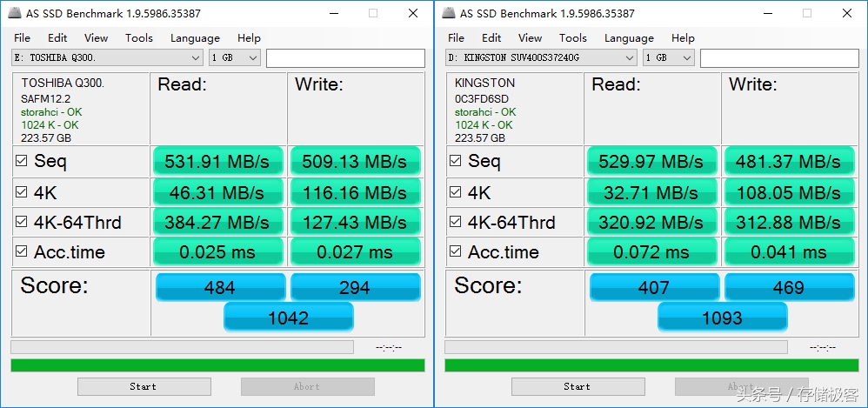This screenshot has height=408, width=868.
Task: Disable Acc.time test in Kingston window
Action: tap(455, 251)
